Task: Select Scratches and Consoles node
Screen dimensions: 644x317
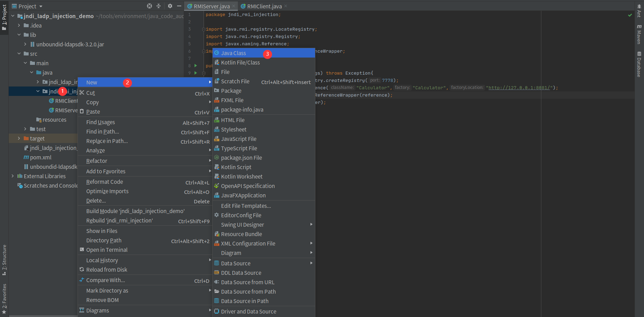Action: click(x=51, y=186)
